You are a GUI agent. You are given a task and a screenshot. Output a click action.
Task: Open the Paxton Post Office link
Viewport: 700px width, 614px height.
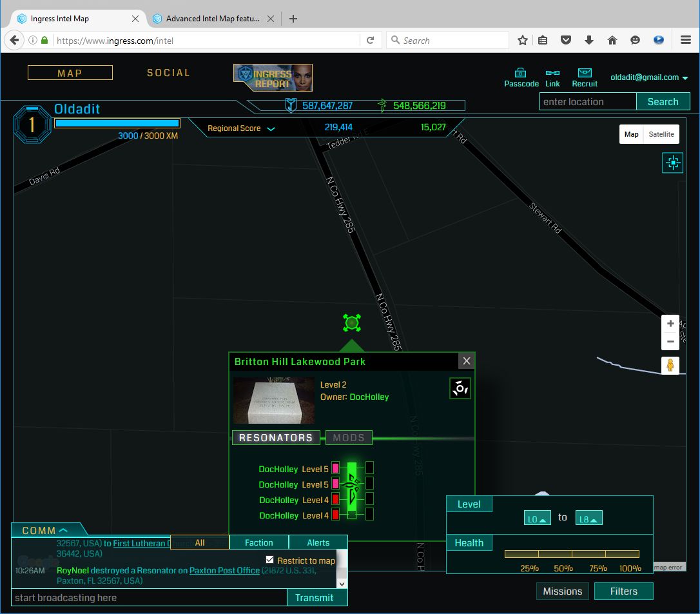[224, 570]
